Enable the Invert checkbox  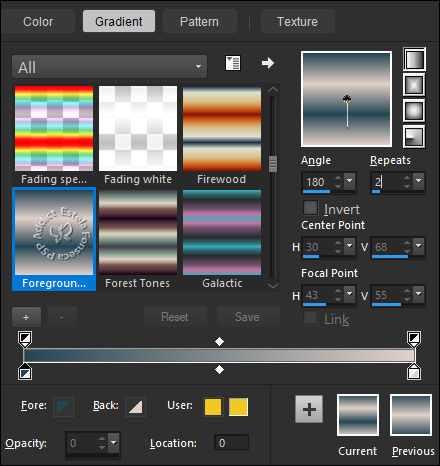pos(310,208)
